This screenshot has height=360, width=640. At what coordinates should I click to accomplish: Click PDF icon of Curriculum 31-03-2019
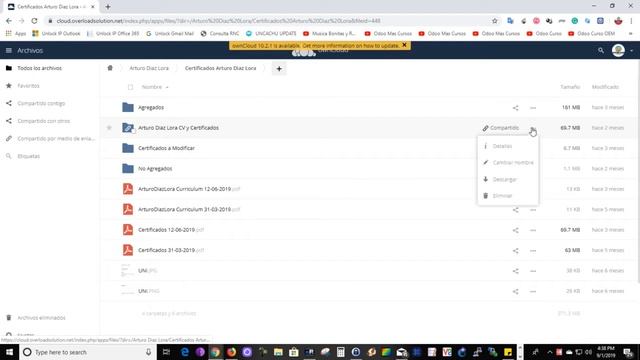tap(128, 209)
